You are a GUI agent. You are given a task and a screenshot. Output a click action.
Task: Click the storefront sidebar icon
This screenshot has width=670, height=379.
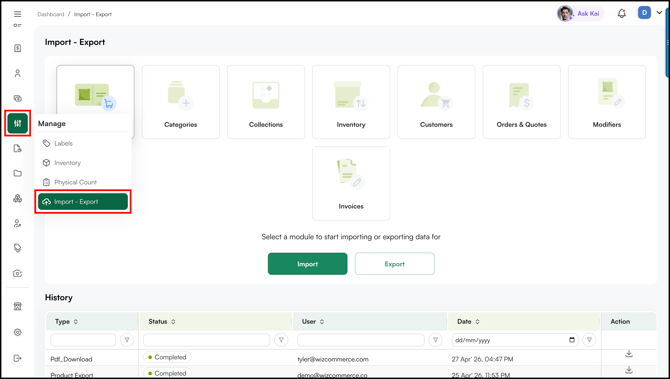18,306
